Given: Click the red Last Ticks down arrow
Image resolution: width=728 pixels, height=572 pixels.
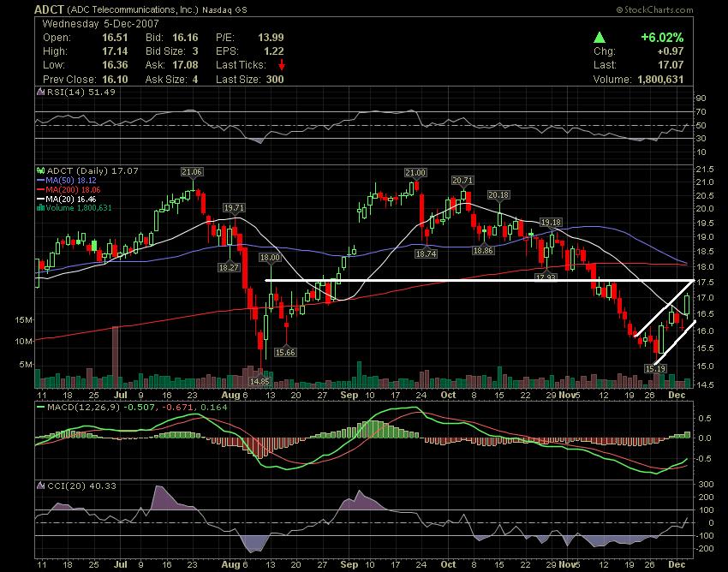Looking at the screenshot, I should (282, 65).
